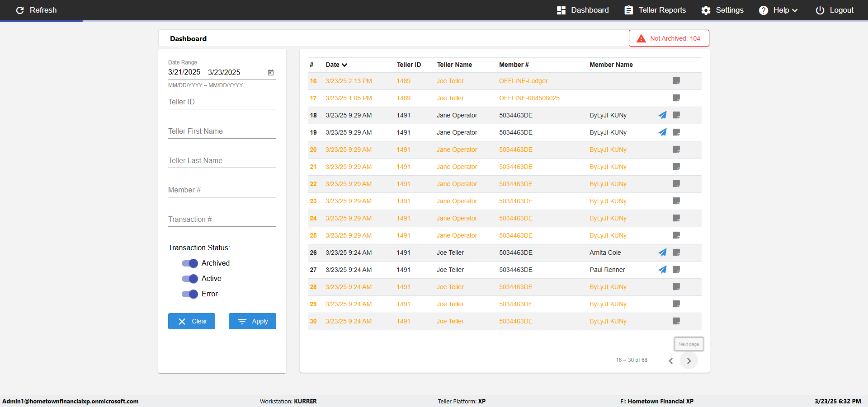This screenshot has width=868, height=407.
Task: Click the send icon on row 18
Action: click(662, 115)
